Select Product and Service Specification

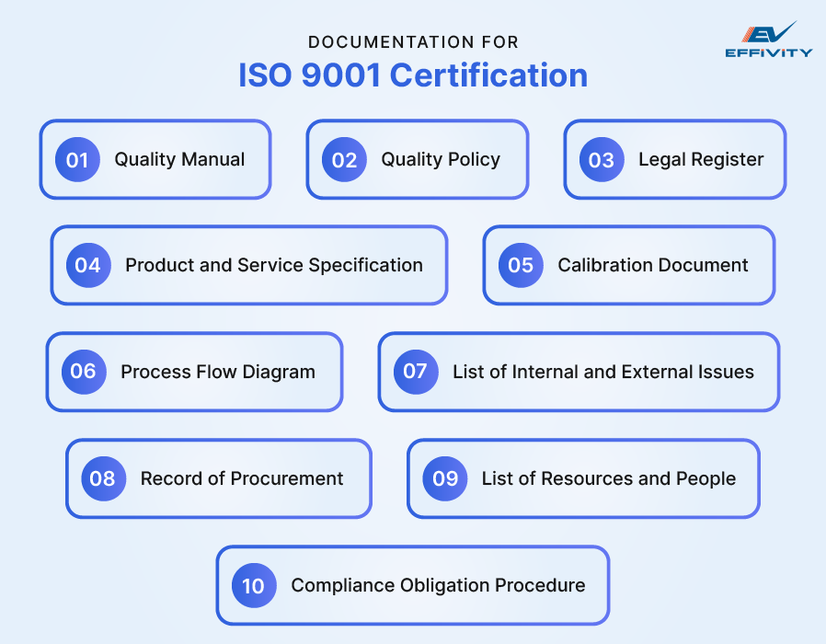click(x=248, y=266)
